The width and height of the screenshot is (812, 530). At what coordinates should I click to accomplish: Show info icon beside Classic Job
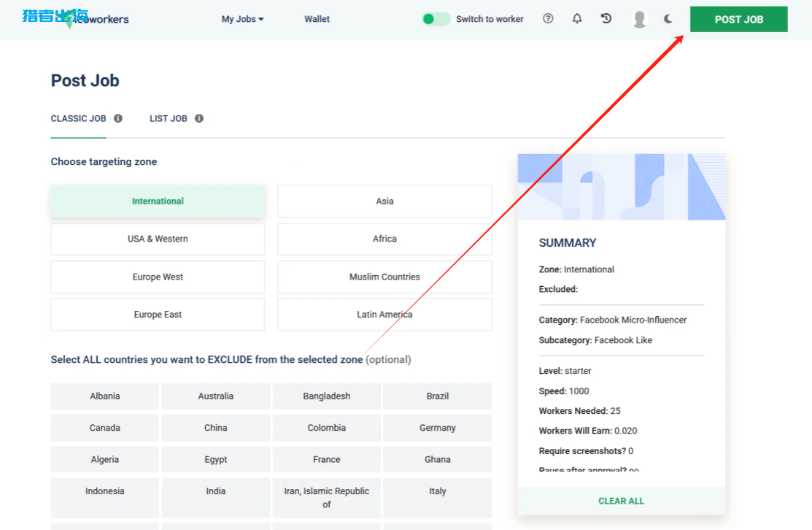118,118
